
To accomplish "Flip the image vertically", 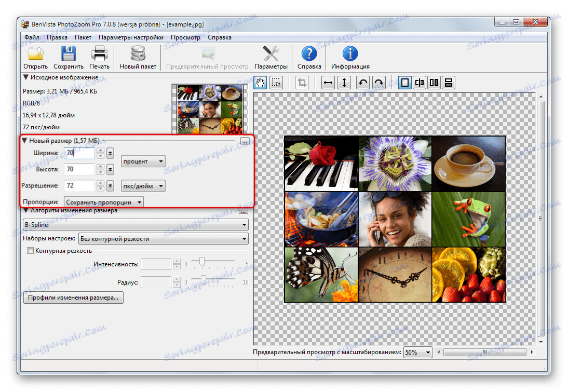I will (344, 83).
